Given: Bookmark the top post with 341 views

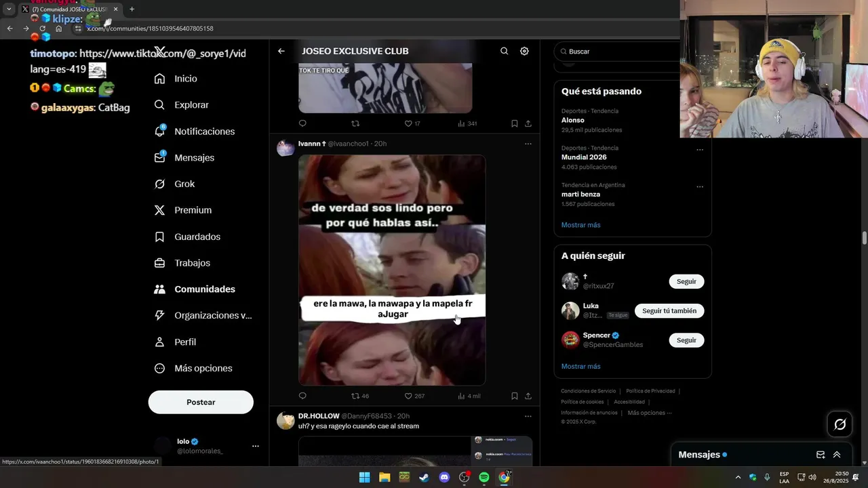Looking at the screenshot, I should pos(514,123).
